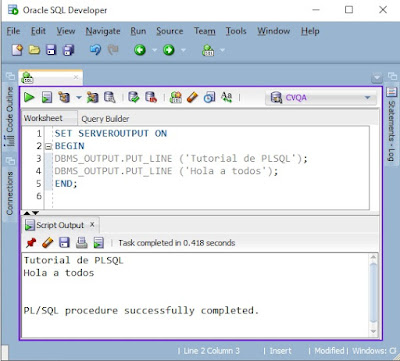Open the Team menu
Screen dimensions: 400x361
pyautogui.click(x=205, y=31)
